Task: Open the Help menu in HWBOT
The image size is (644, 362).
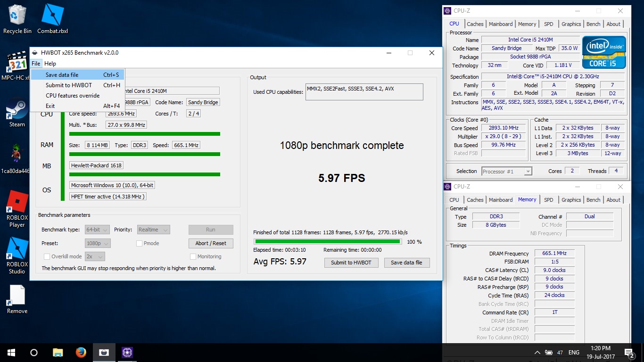Action: tap(50, 64)
